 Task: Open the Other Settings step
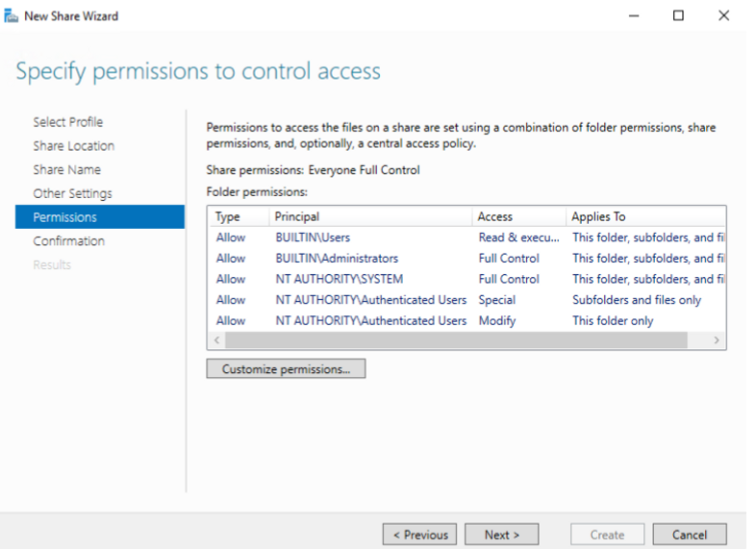point(72,193)
